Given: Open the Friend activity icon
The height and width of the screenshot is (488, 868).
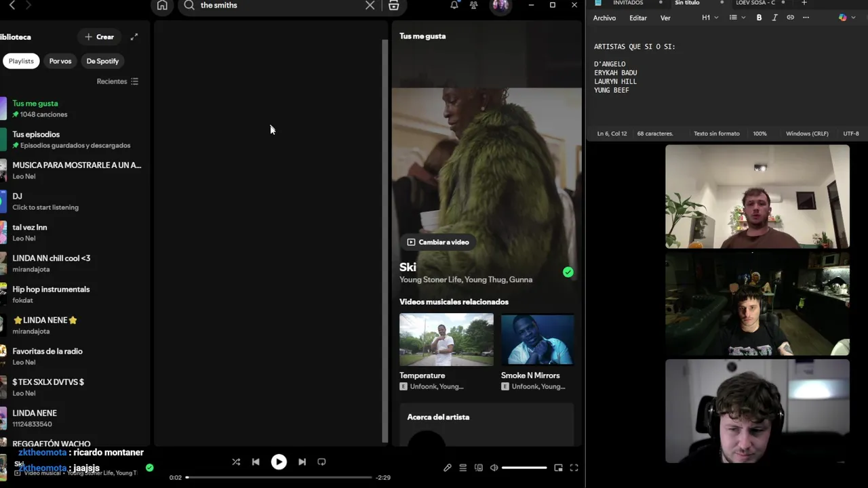Looking at the screenshot, I should pyautogui.click(x=473, y=5).
